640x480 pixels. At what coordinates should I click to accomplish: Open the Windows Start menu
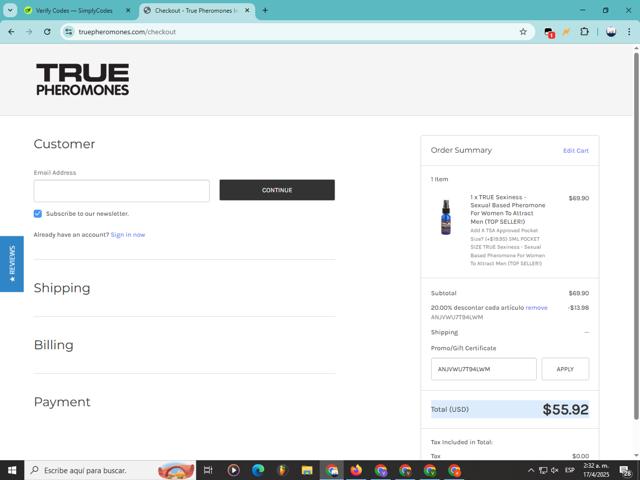pyautogui.click(x=12, y=470)
